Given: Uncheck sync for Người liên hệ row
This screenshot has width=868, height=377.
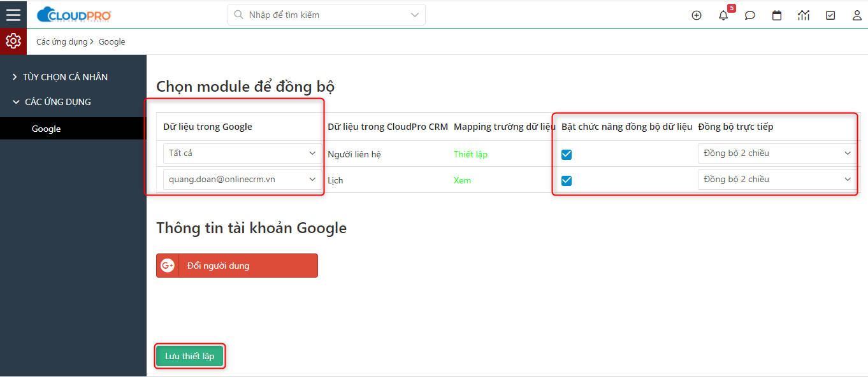Looking at the screenshot, I should (x=567, y=154).
